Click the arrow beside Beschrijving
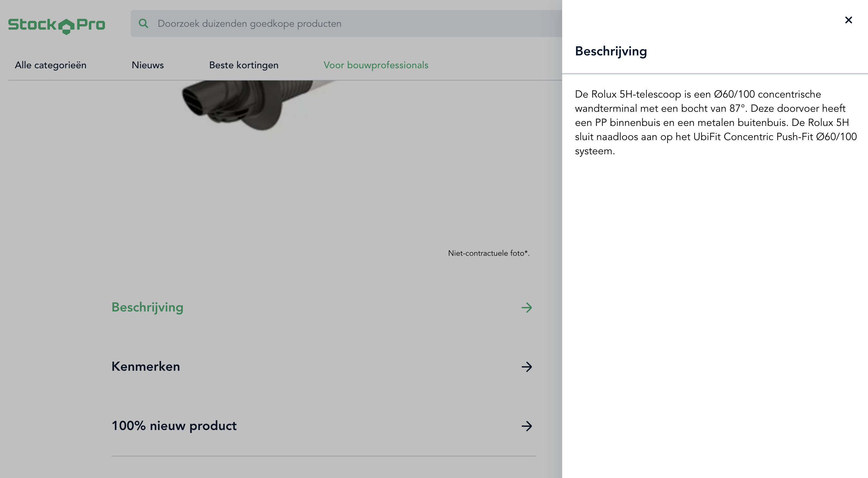Screen dimensions: 868x478 click(x=527, y=307)
